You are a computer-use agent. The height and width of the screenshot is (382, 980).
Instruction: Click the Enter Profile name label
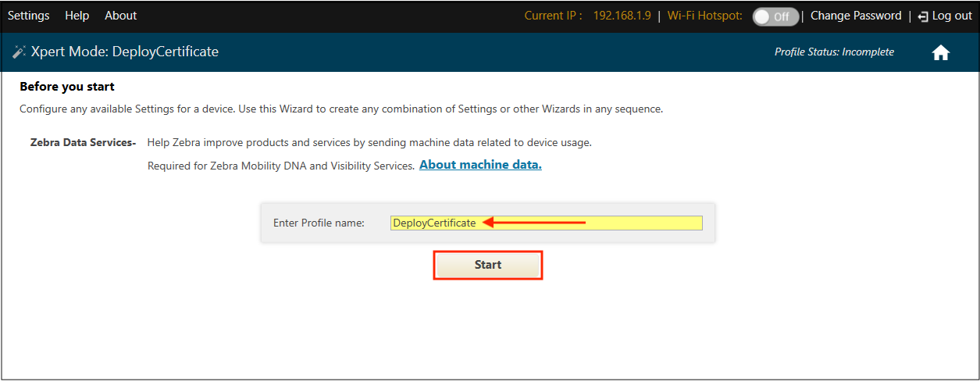point(319,223)
